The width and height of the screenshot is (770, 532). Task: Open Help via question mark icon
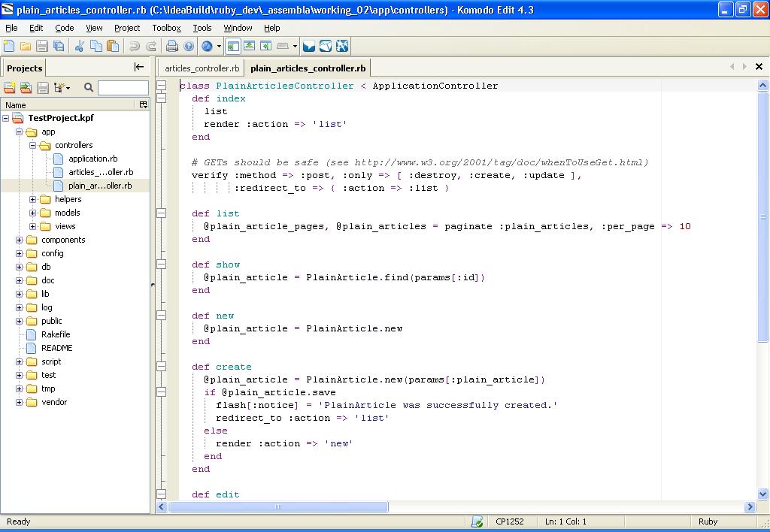point(189,46)
